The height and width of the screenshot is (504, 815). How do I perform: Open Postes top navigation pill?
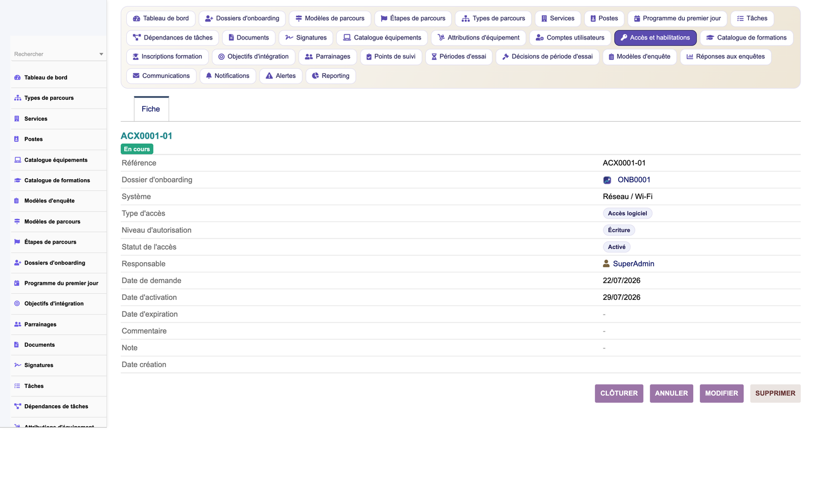point(604,19)
